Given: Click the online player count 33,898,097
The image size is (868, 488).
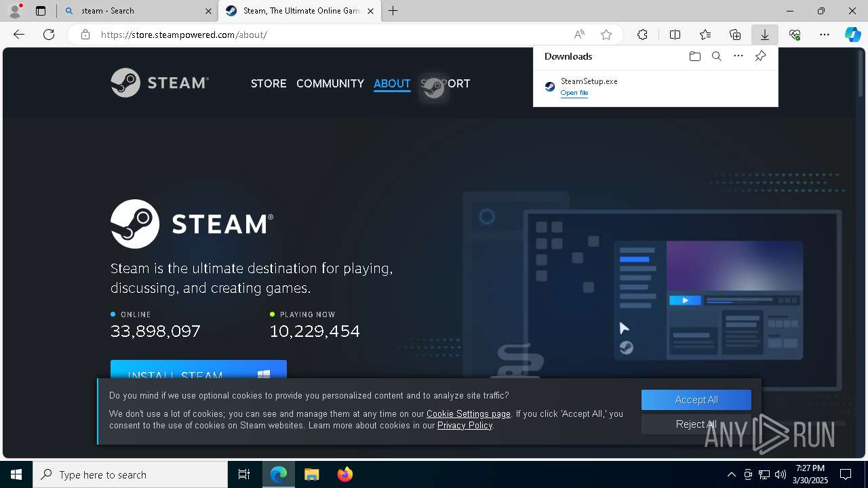Looking at the screenshot, I should coord(155,331).
